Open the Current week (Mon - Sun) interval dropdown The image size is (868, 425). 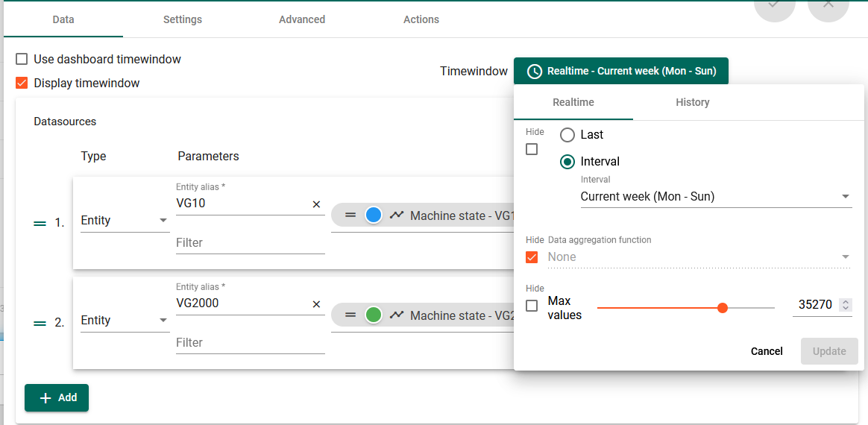pyautogui.click(x=717, y=196)
